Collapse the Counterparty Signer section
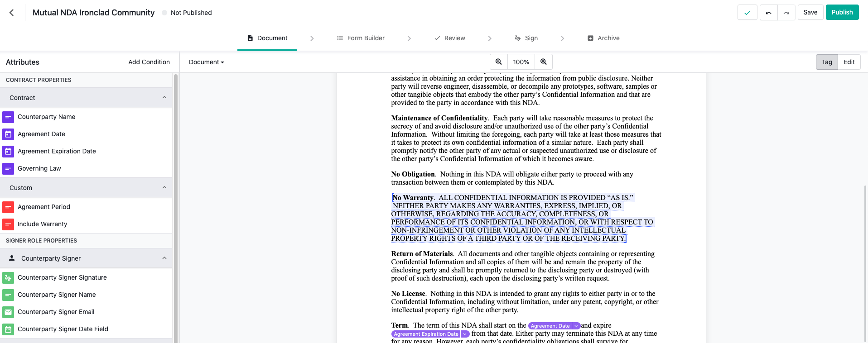This screenshot has width=868, height=343. coord(164,258)
